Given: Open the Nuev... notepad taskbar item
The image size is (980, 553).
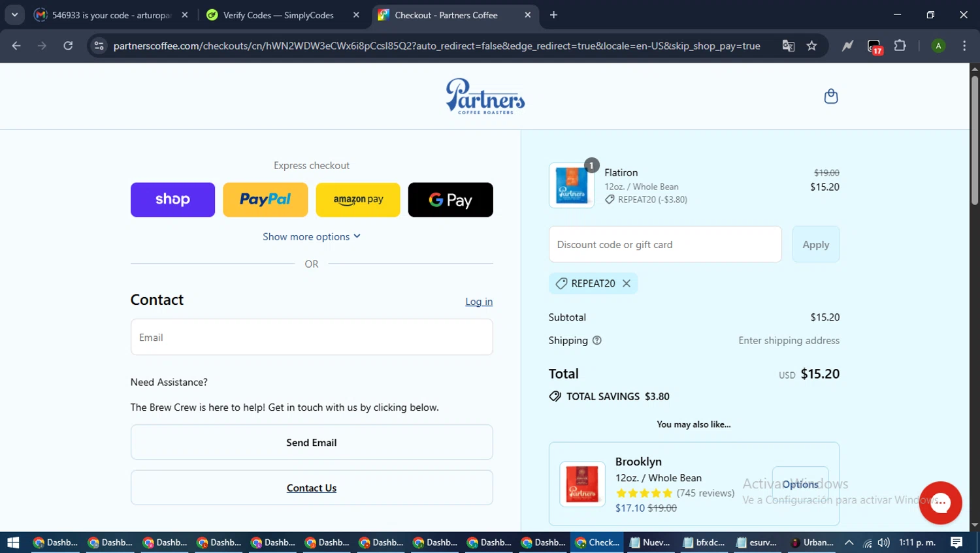Looking at the screenshot, I should 651,543.
